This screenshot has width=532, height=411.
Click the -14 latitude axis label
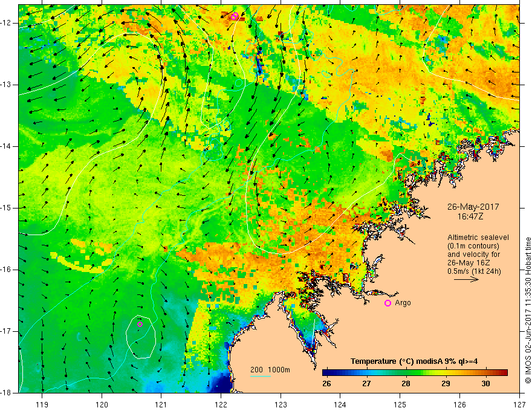pos(7,146)
